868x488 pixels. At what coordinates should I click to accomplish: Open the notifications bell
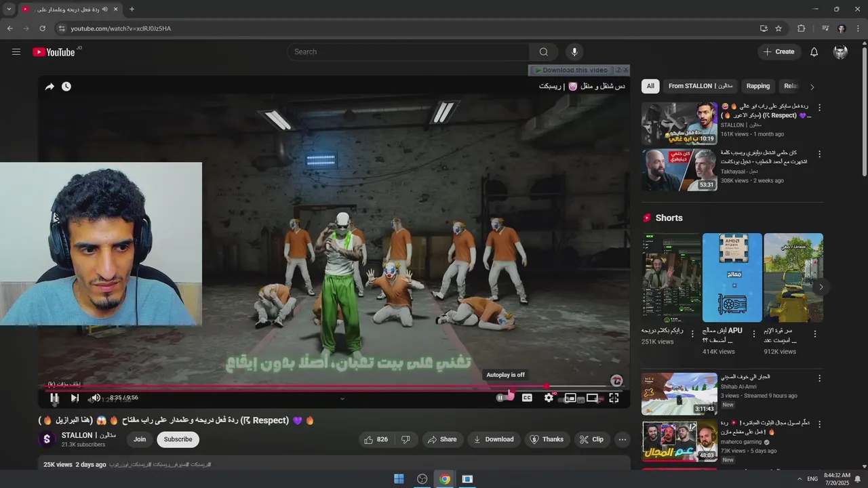[x=814, y=52]
